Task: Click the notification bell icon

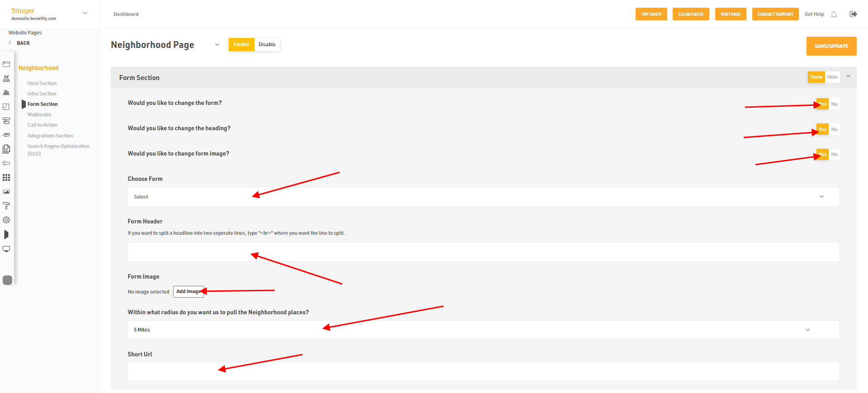Action: (x=834, y=14)
